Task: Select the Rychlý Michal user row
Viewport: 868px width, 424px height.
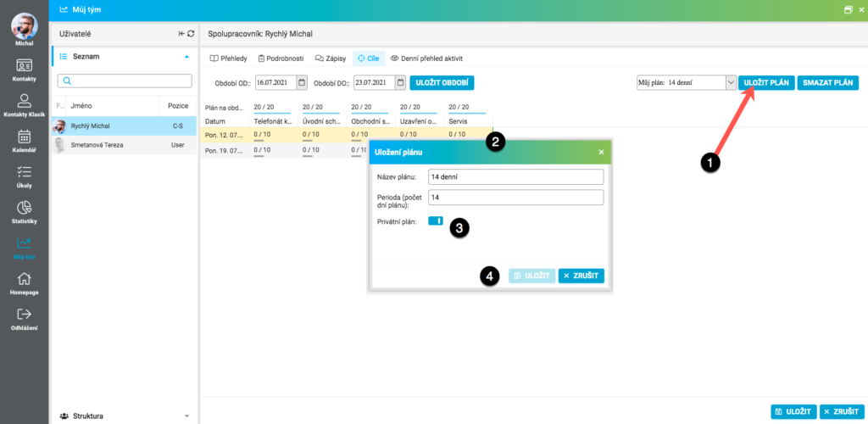Action: click(x=124, y=126)
